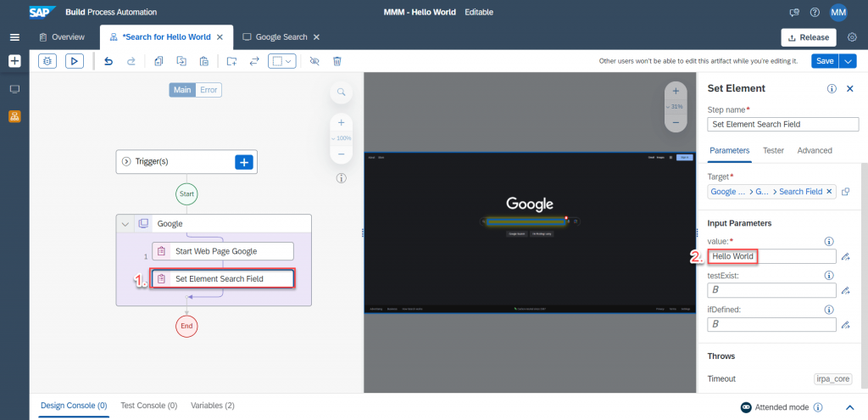Select Design Console tab

(74, 406)
